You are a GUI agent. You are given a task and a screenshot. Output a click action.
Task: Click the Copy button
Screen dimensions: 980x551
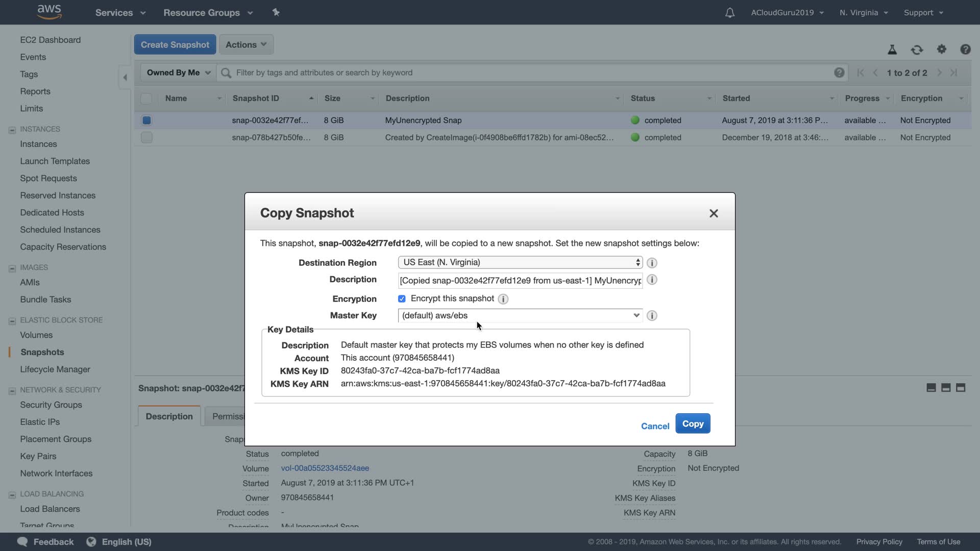[693, 423]
